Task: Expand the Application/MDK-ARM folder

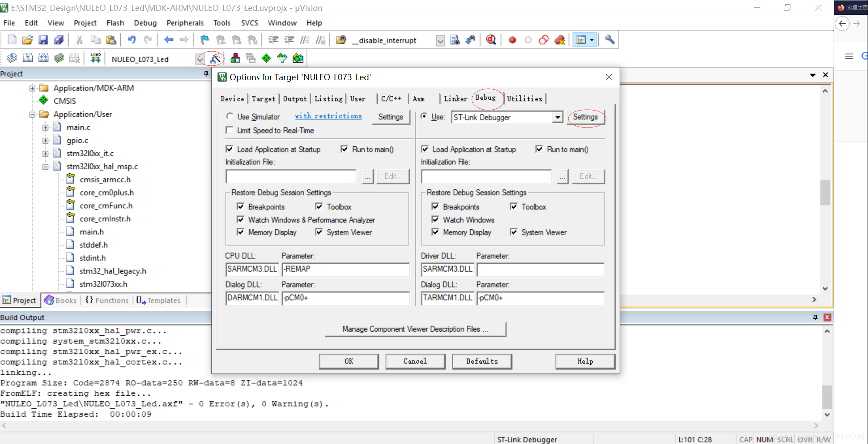Action: (32, 88)
